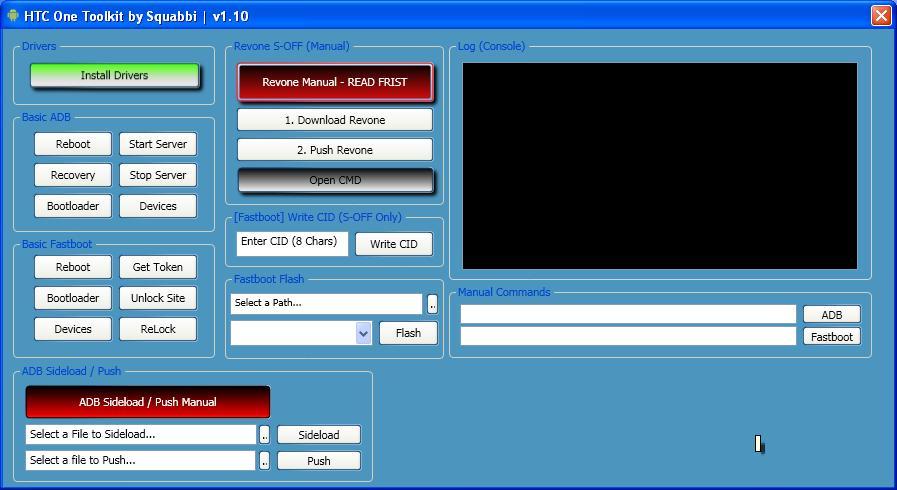
Task: Run the manual Fastboot command button
Action: click(x=831, y=337)
